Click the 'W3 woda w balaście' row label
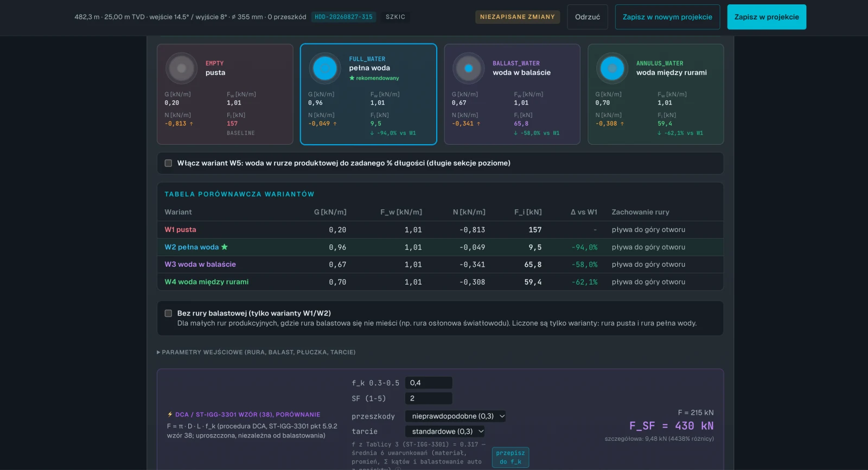 point(200,265)
